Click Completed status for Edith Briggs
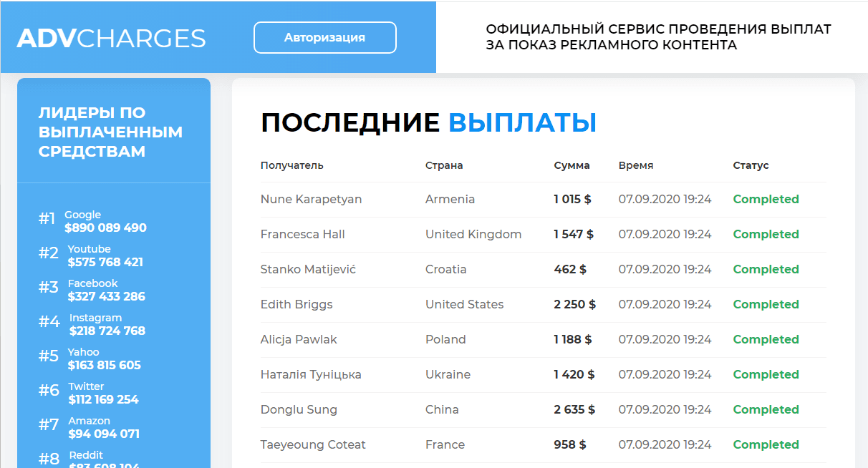Image resolution: width=868 pixels, height=468 pixels. 766,305
